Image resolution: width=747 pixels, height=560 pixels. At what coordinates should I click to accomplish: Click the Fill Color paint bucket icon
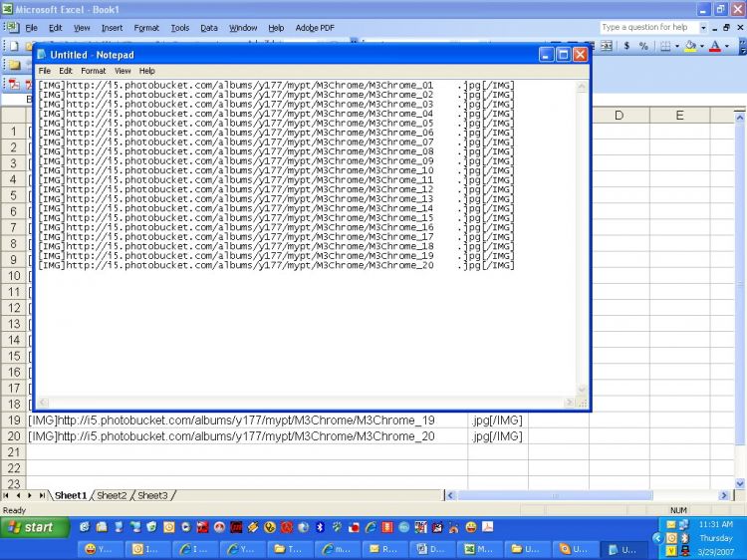690,46
